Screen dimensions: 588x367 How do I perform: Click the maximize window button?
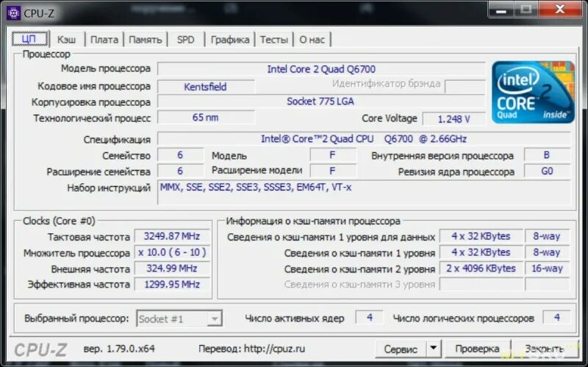coord(526,10)
